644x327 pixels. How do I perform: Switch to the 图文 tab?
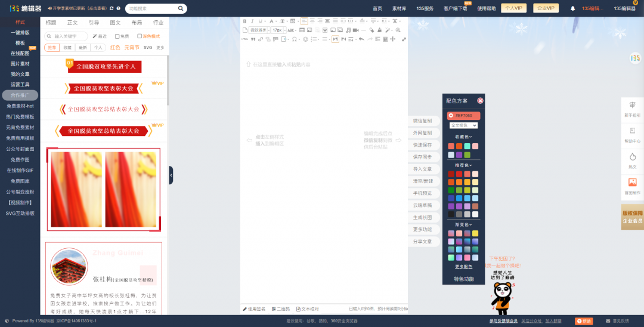point(115,23)
